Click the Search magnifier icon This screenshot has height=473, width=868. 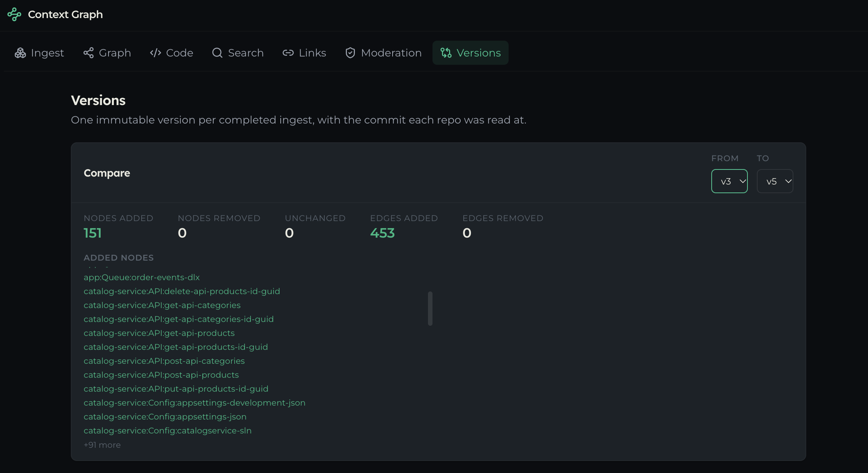point(217,53)
